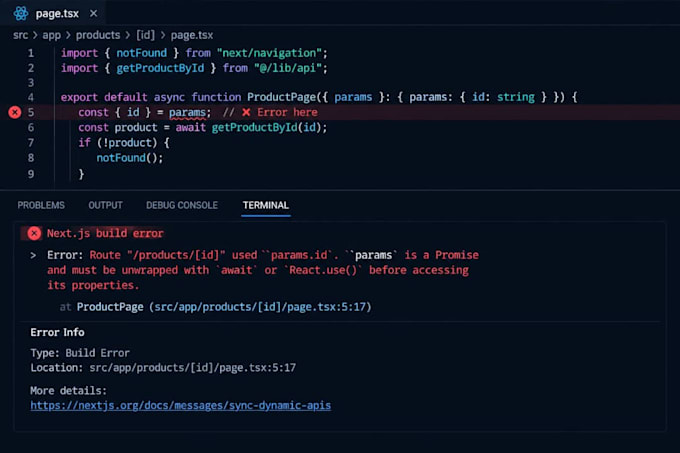The height and width of the screenshot is (453, 680).
Task: Click 'string' type annotation on line 4
Action: coord(516,97)
